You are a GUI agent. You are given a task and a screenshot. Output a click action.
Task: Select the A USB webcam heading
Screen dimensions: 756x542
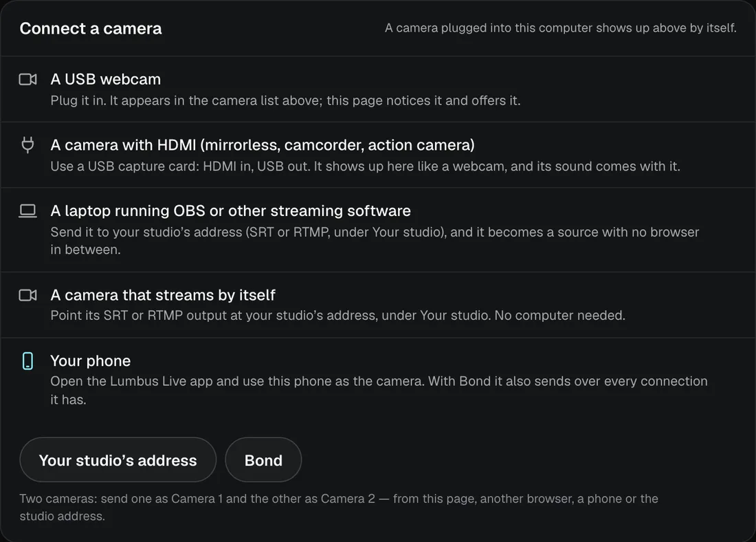coord(106,79)
